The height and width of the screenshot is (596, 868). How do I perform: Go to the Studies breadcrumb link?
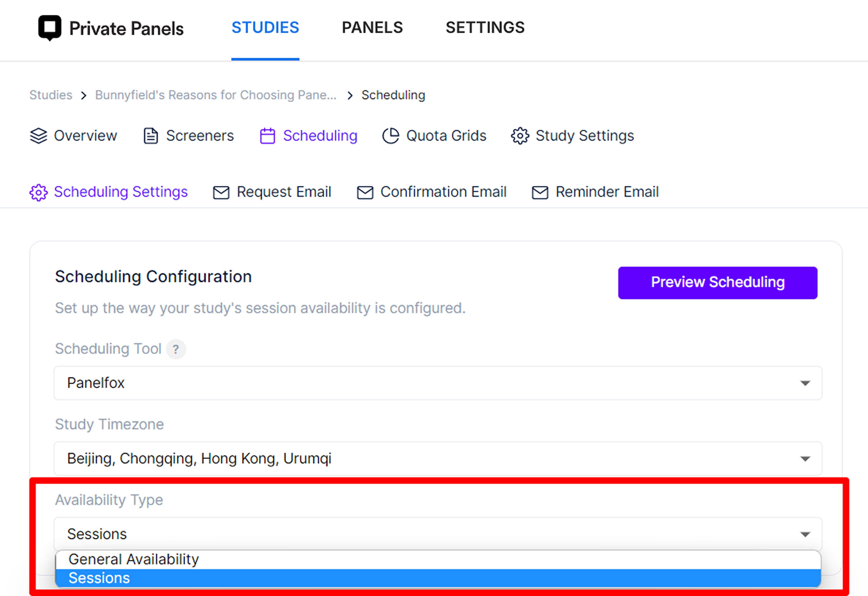coord(51,95)
